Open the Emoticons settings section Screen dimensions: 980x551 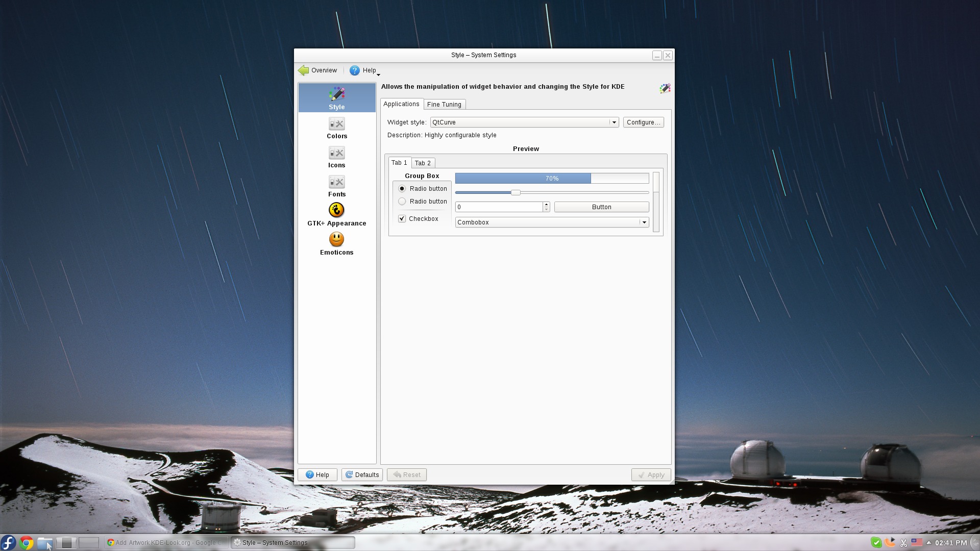337,244
